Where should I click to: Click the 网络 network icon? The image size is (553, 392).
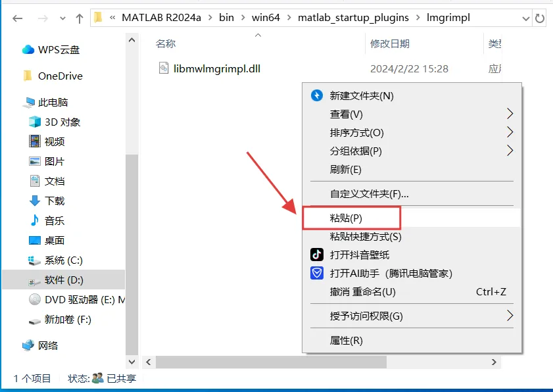pyautogui.click(x=28, y=345)
